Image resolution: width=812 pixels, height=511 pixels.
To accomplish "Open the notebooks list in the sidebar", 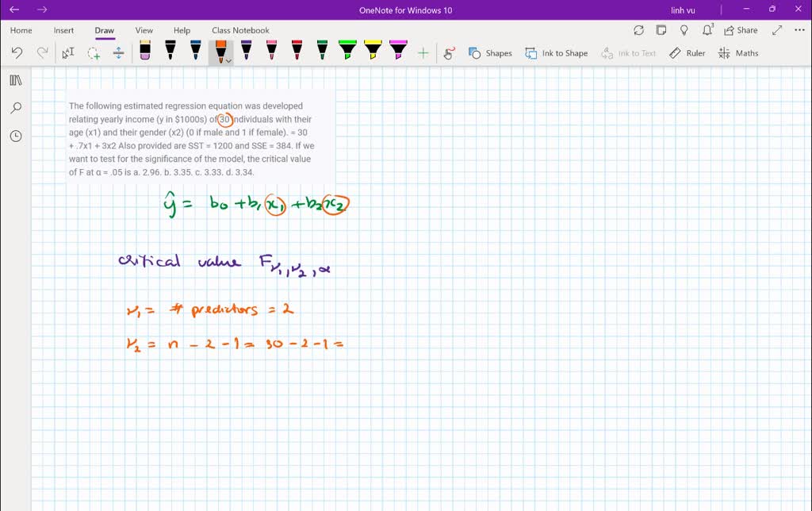I will point(16,79).
